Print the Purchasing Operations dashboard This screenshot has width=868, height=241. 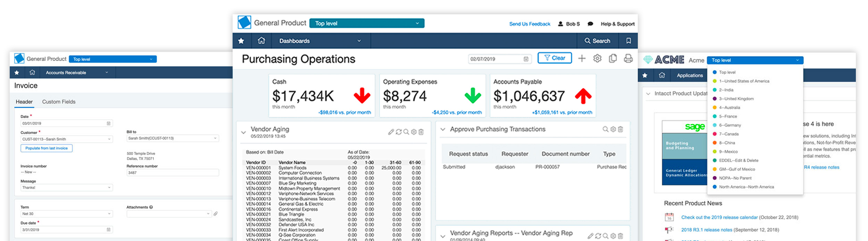[628, 58]
